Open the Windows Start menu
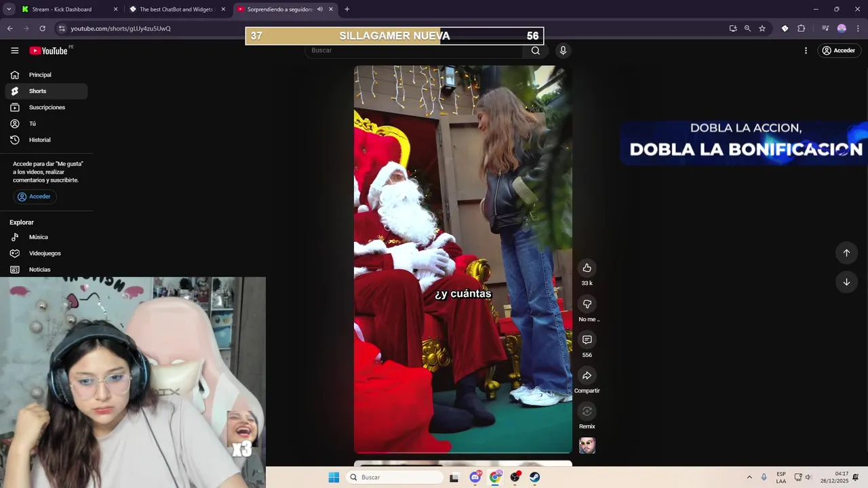868x488 pixels. 334,477
